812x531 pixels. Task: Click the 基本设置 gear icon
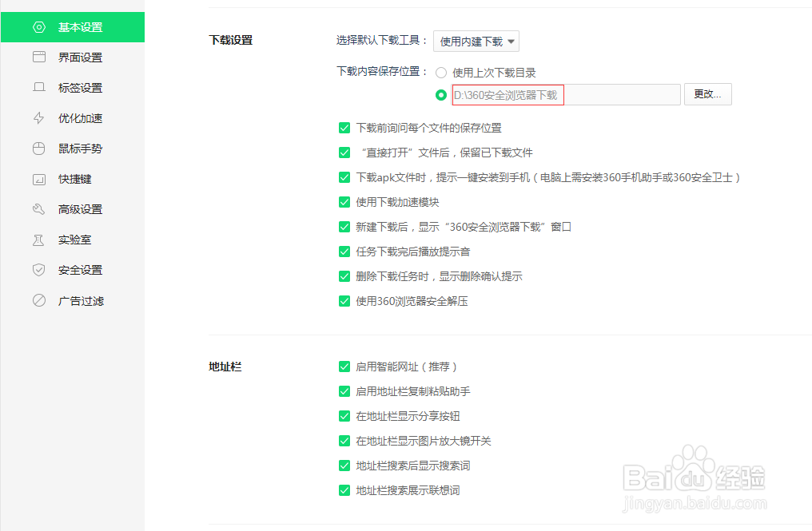tap(39, 27)
